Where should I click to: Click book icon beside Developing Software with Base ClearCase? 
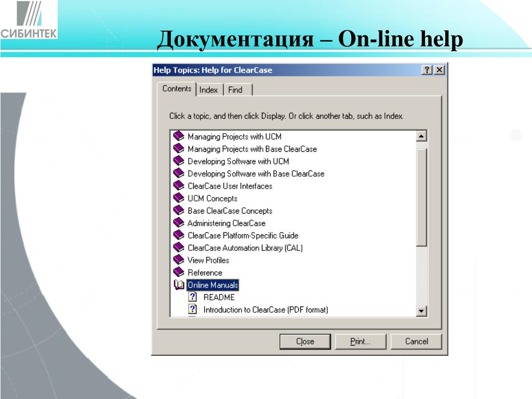179,174
